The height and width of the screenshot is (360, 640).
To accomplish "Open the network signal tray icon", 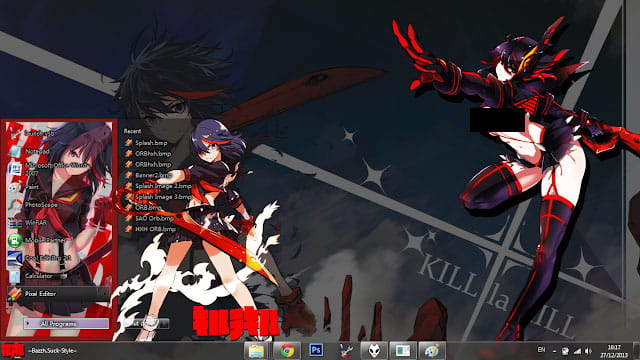I will tap(577, 351).
